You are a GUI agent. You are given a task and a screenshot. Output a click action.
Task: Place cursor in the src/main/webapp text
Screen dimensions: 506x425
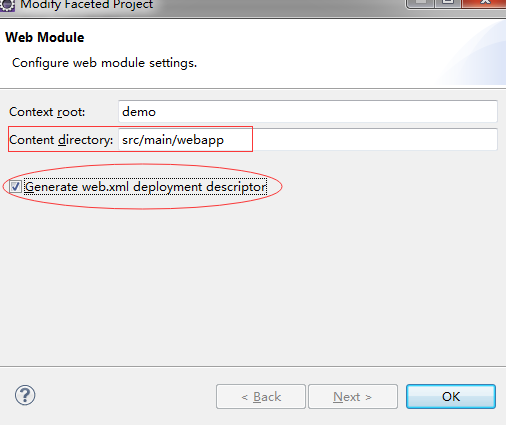point(173,140)
